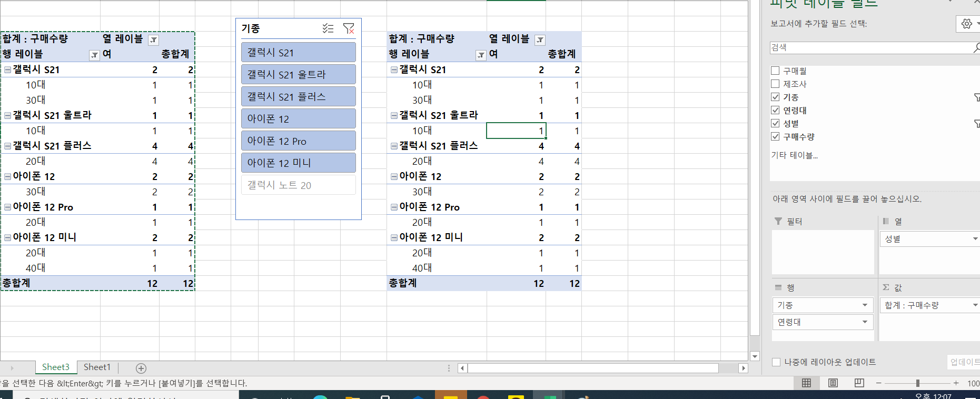Open 연령대 dropdown in rows area

pyautogui.click(x=865, y=322)
